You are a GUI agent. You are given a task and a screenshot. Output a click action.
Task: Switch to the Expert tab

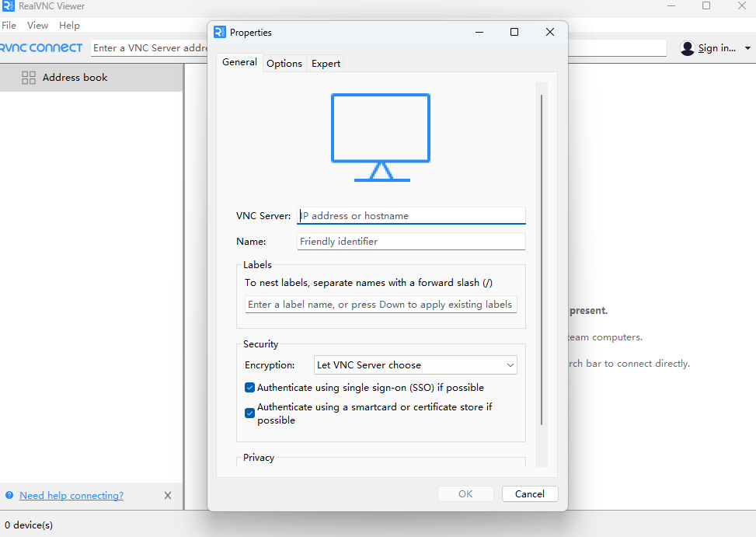pyautogui.click(x=326, y=64)
